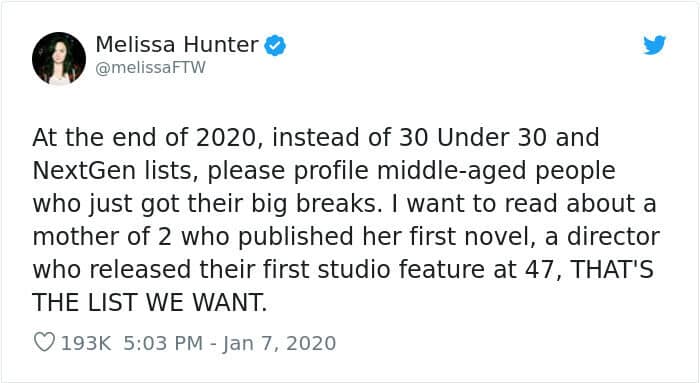Image resolution: width=700 pixels, height=383 pixels.
Task: Click the Jan 7, 2020 date
Action: [279, 343]
